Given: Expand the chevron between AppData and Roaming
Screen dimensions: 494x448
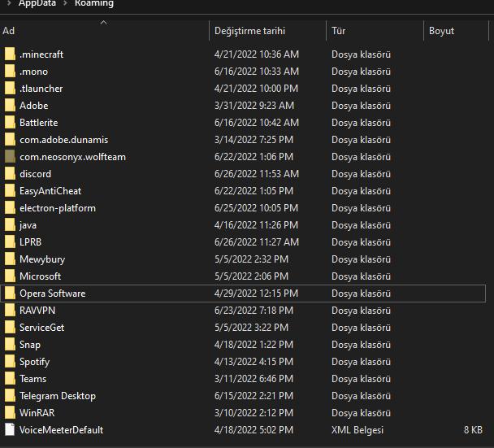Looking at the screenshot, I should (66, 4).
